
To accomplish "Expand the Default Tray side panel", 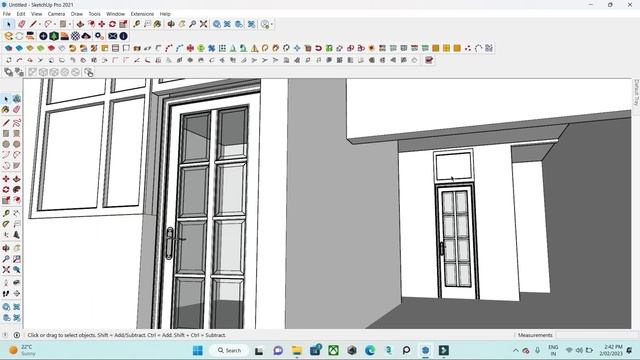I will 636,93.
